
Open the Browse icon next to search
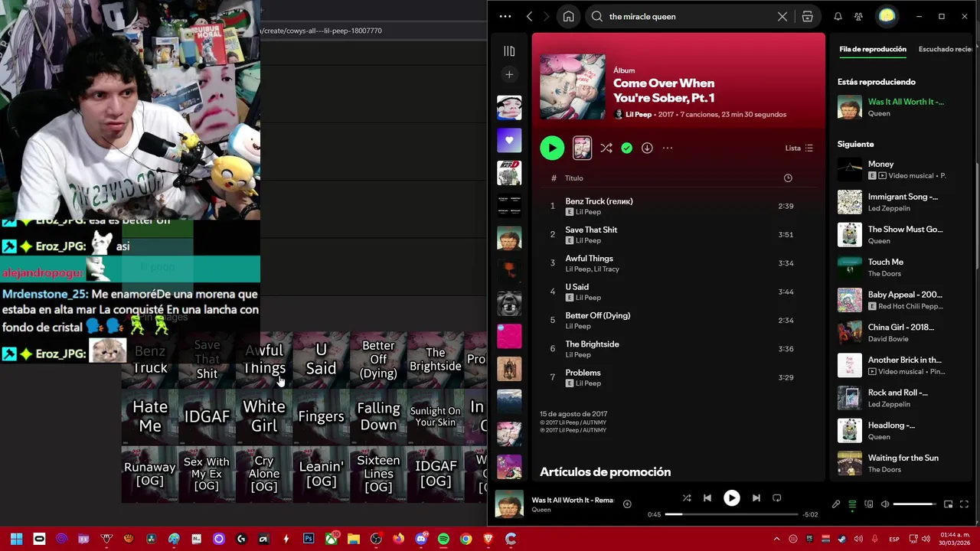click(x=807, y=16)
